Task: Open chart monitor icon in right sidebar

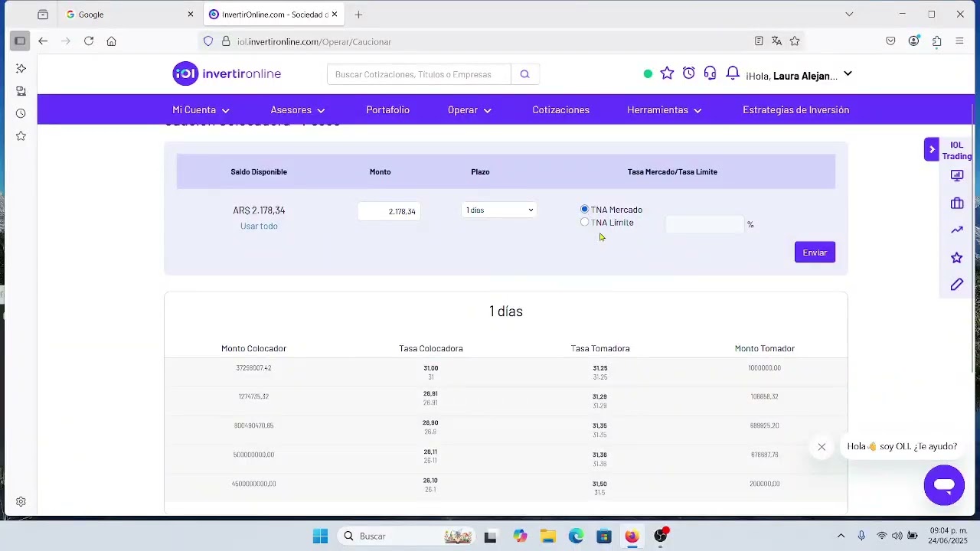Action: pos(957,175)
